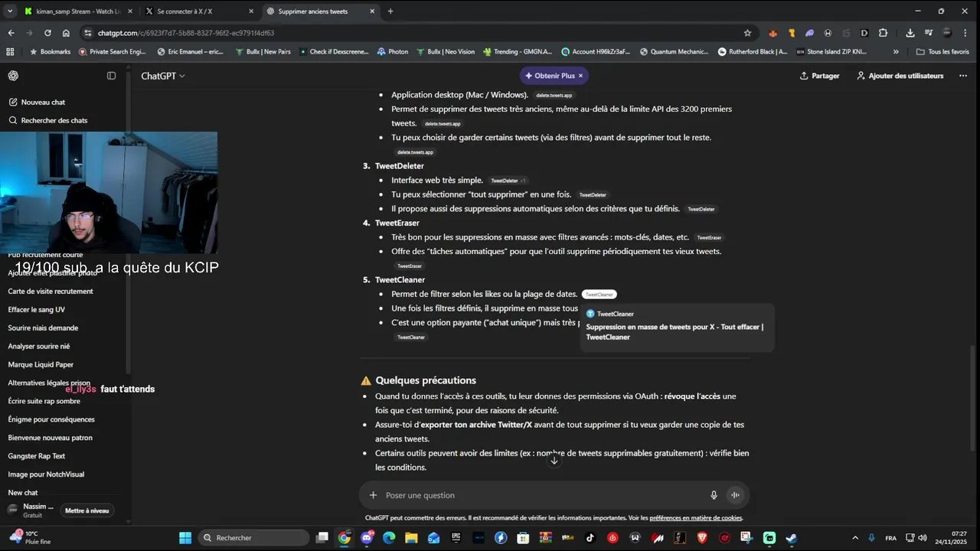Image resolution: width=980 pixels, height=551 pixels.
Task: Open Tous les favoris folder
Action: click(942, 52)
